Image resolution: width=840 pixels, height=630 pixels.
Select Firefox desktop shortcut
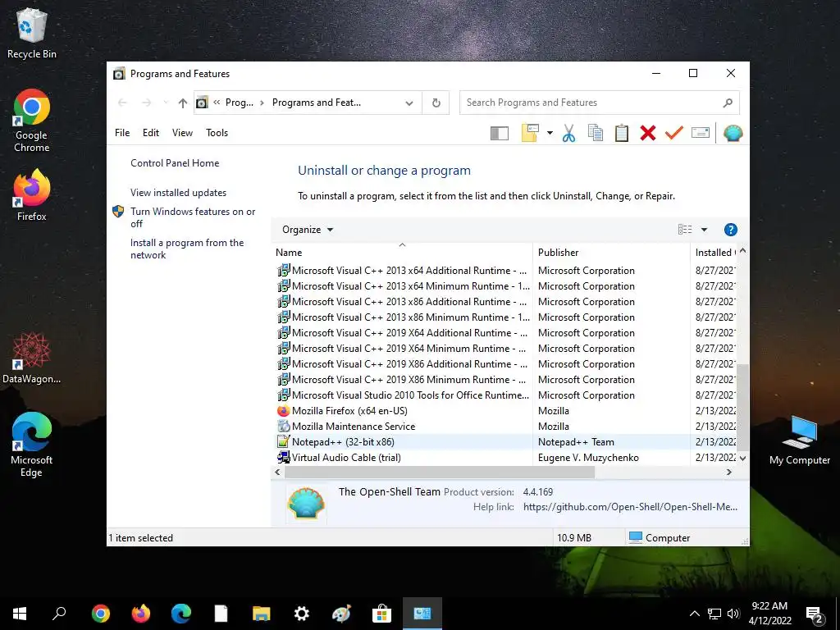pos(32,195)
